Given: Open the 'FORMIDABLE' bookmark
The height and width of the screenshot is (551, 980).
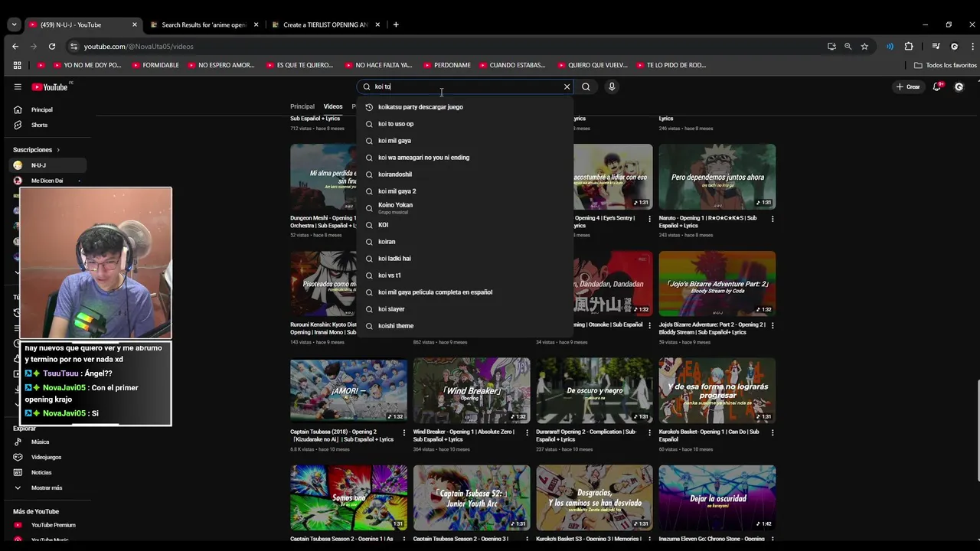Looking at the screenshot, I should point(155,65).
